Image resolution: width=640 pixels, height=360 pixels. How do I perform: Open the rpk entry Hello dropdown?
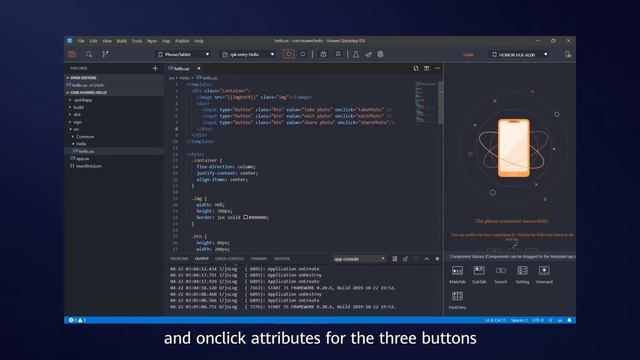(248, 54)
